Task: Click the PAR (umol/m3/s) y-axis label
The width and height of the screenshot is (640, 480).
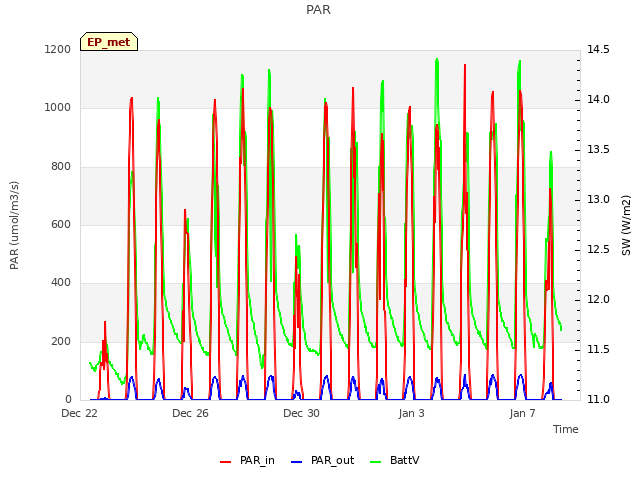Action: coord(14,225)
